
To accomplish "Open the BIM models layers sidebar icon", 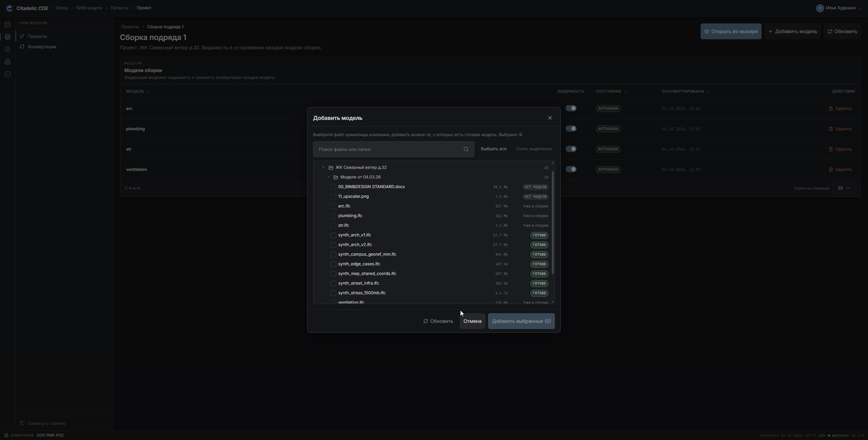I will tap(8, 37).
